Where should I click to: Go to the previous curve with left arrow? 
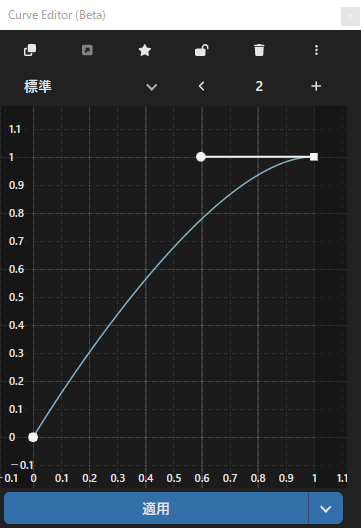coord(201,87)
